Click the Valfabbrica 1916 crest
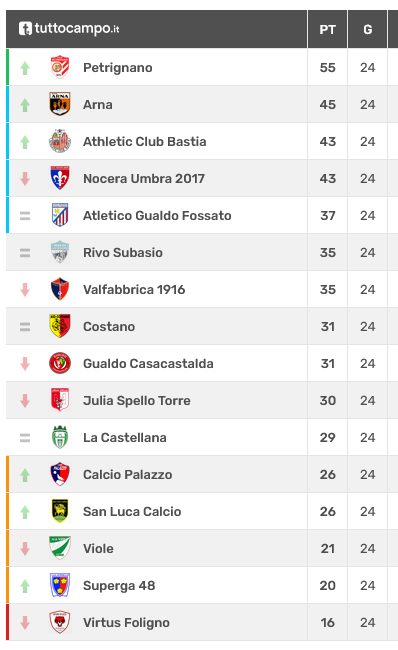 pyautogui.click(x=60, y=289)
